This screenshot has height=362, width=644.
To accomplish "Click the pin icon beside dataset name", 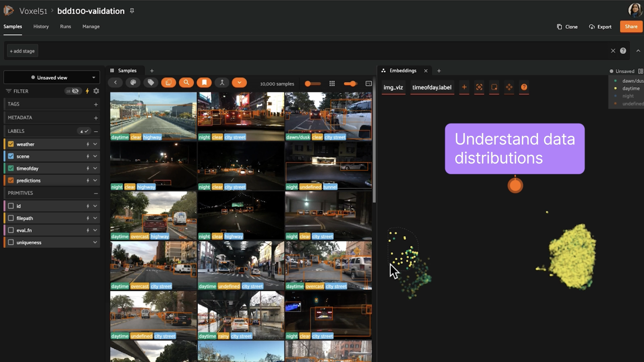I will point(132,11).
